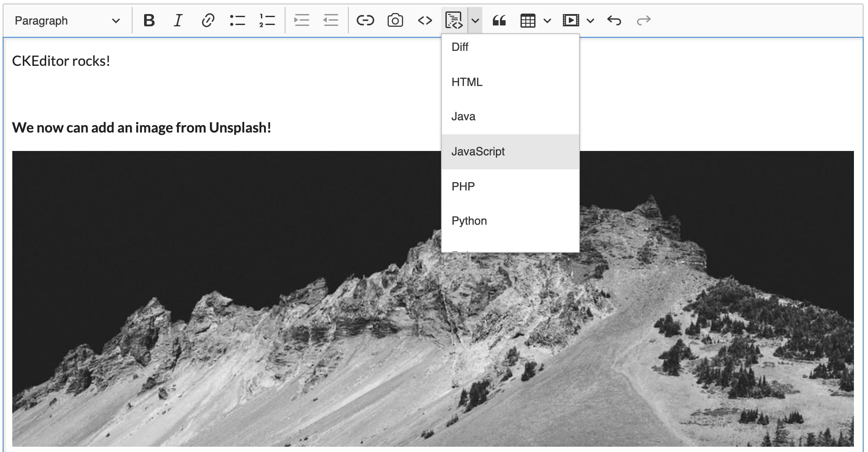Undo the last change
The image size is (868, 452).
pyautogui.click(x=614, y=21)
